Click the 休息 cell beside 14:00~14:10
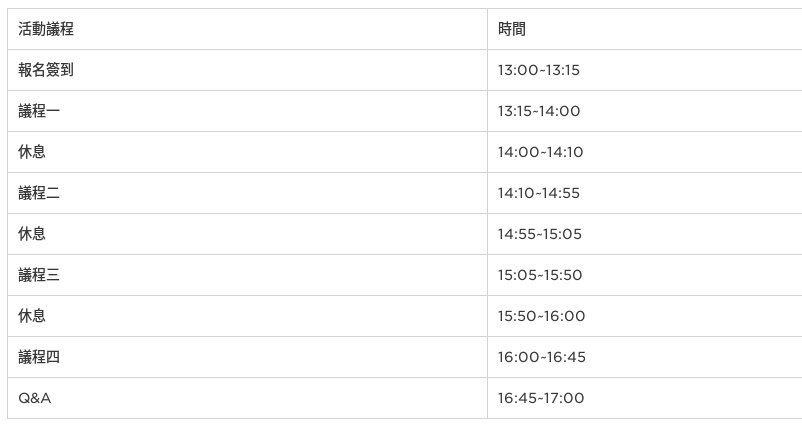 pyautogui.click(x=247, y=152)
